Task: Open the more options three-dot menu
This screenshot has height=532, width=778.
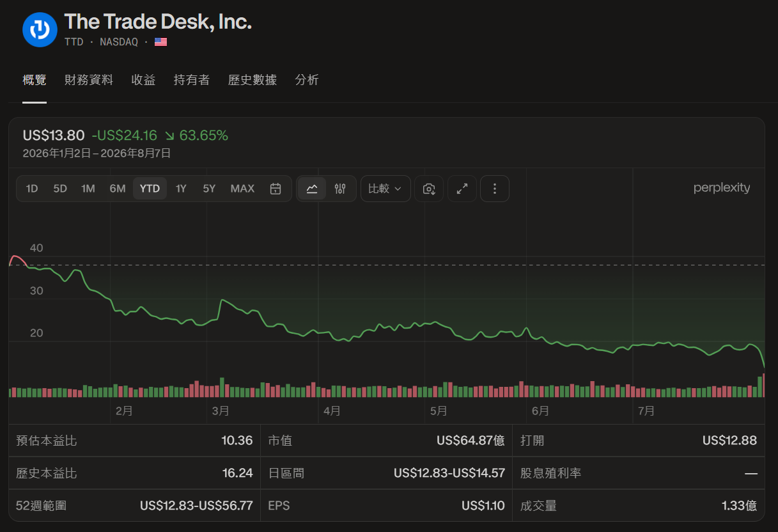Action: [494, 189]
